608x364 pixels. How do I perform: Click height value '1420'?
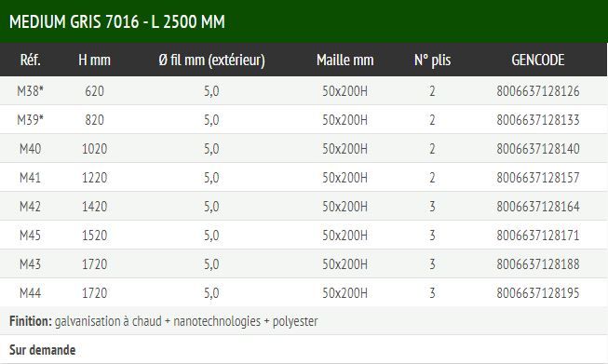95,207
